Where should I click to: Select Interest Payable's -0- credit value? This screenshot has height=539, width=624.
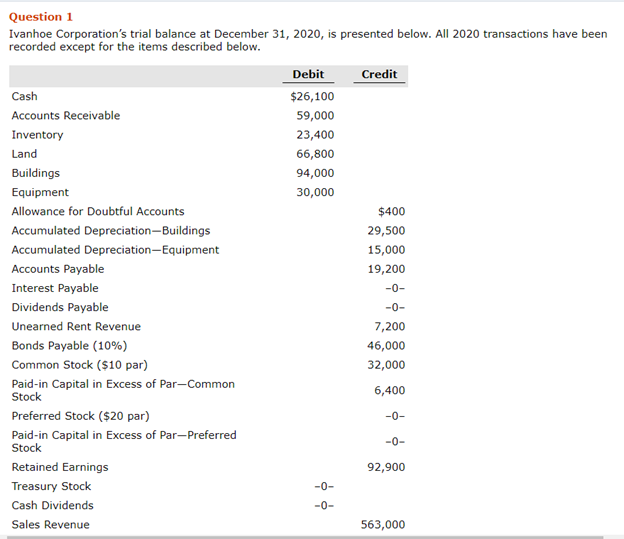click(x=395, y=288)
